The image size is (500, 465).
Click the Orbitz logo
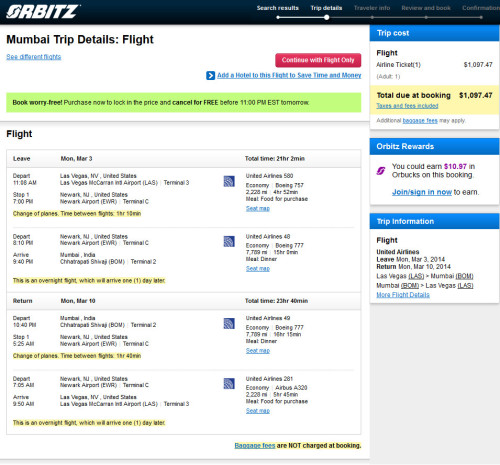[x=42, y=12]
